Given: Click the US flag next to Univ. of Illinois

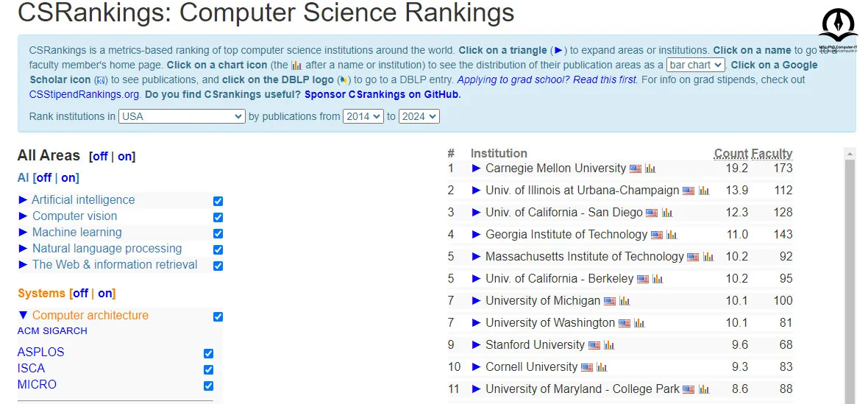Looking at the screenshot, I should pyautogui.click(x=689, y=191).
